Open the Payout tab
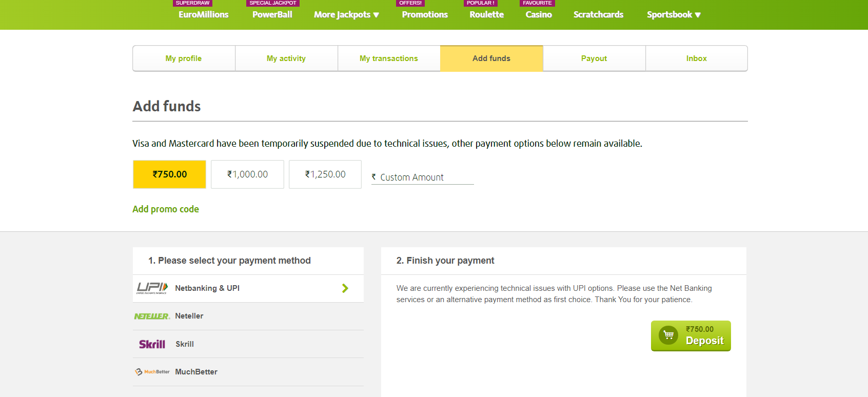This screenshot has width=868, height=397. pos(594,58)
